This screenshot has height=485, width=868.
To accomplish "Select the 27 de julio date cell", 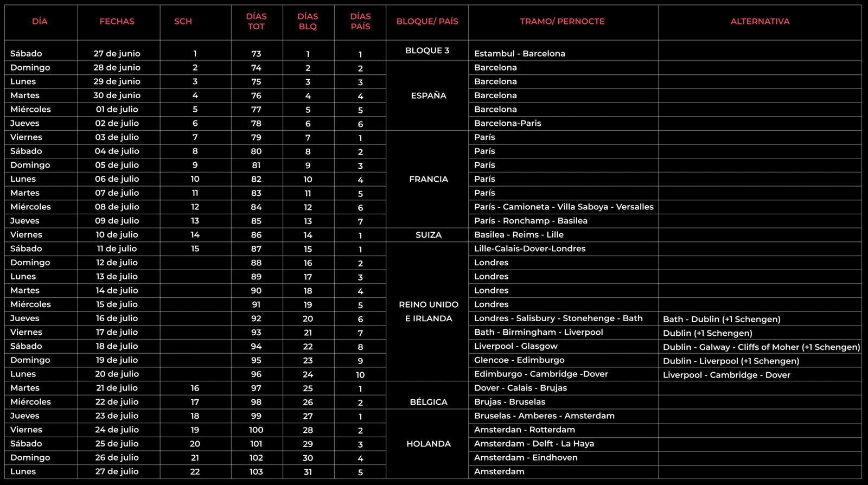I will pyautogui.click(x=117, y=471).
